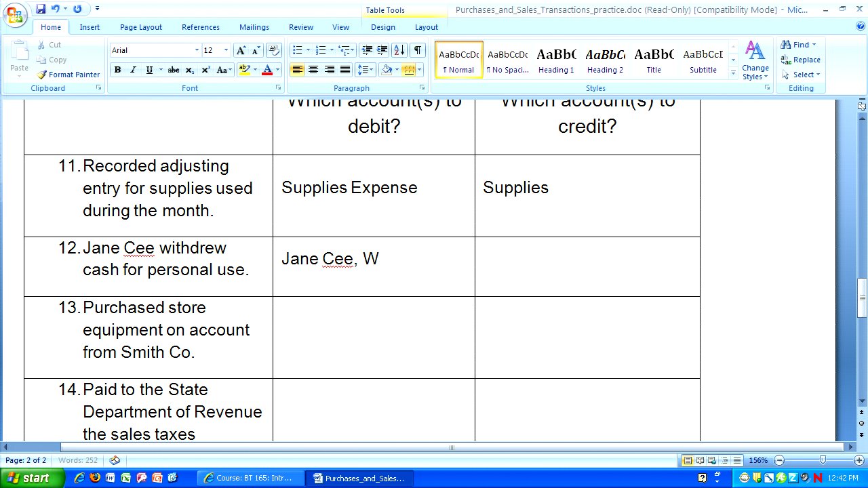Open the font color swatch arrow
This screenshot has height=488, width=868.
[277, 70]
